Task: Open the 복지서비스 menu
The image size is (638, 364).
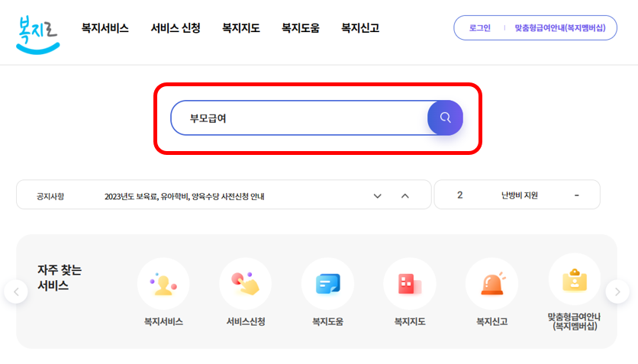Action: 105,28
